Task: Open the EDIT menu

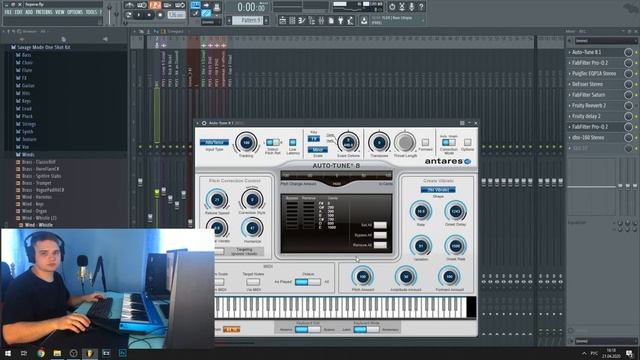Action: tap(19, 12)
